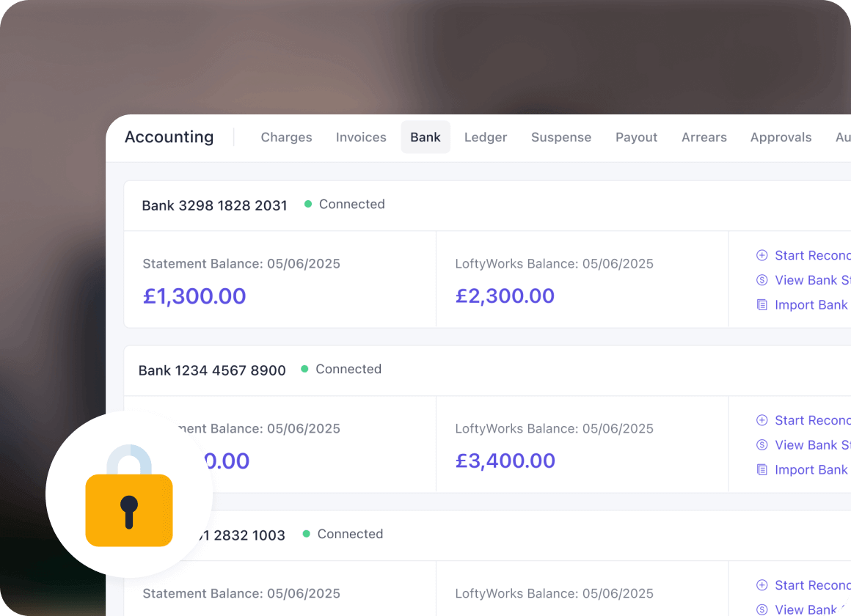Click the Start Reconciliation icon, third bank
Viewport: 851px width, 616px height.
[x=761, y=585]
